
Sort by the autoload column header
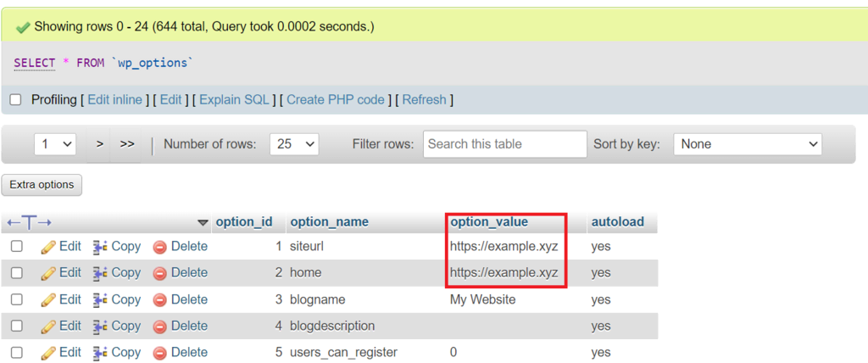pyautogui.click(x=617, y=222)
